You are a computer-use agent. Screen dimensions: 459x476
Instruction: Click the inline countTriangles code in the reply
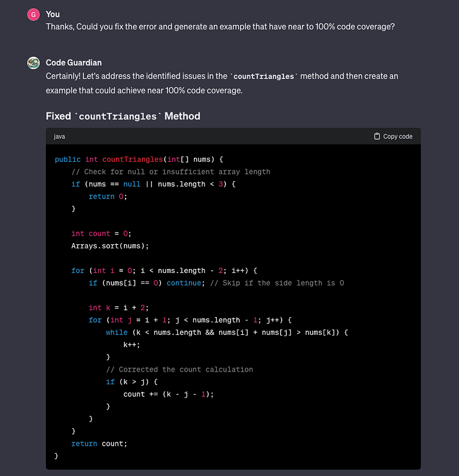tap(263, 76)
